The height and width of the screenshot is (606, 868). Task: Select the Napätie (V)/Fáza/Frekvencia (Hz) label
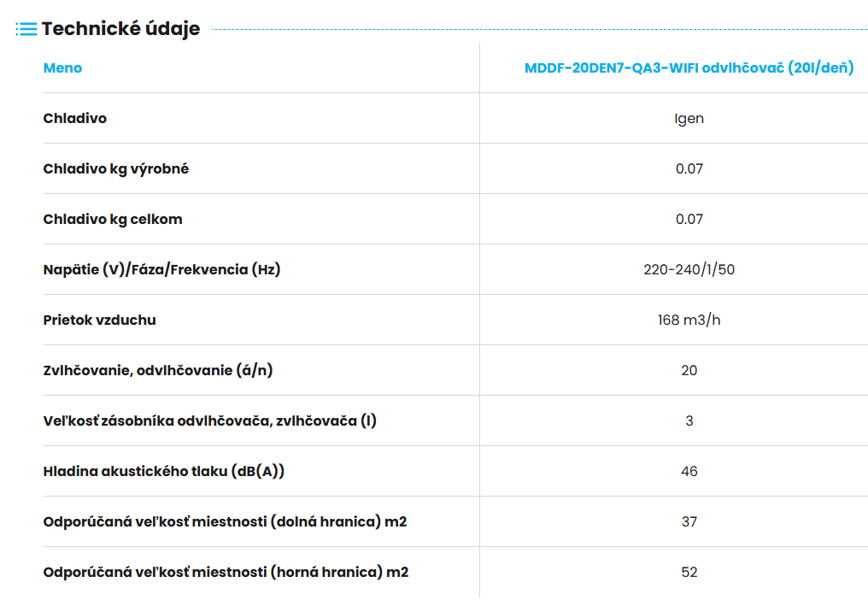(161, 270)
